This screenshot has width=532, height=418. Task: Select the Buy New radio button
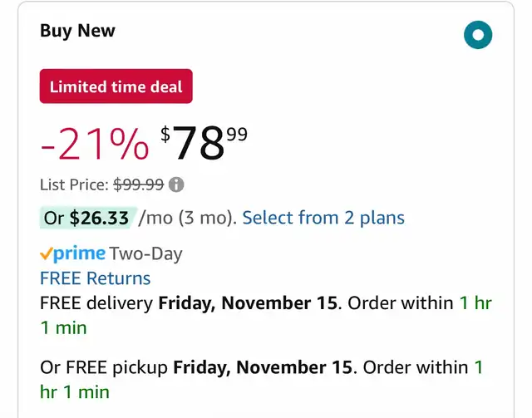pyautogui.click(x=478, y=35)
